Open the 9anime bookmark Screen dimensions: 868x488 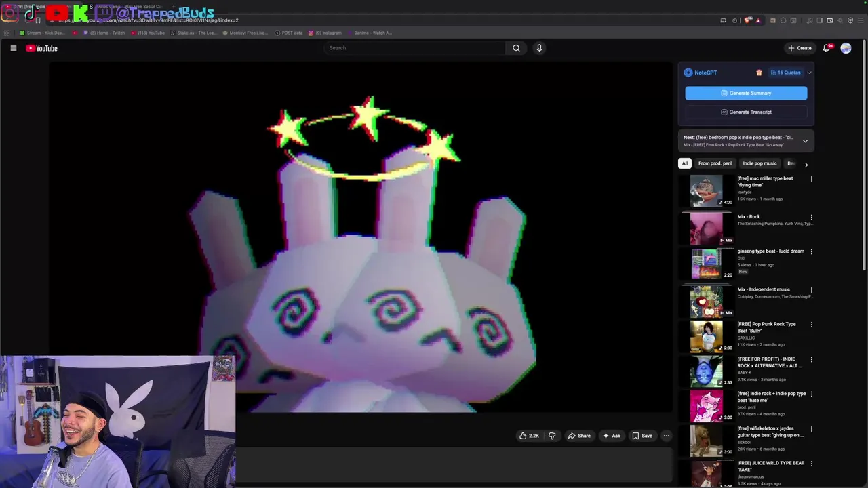(x=370, y=33)
